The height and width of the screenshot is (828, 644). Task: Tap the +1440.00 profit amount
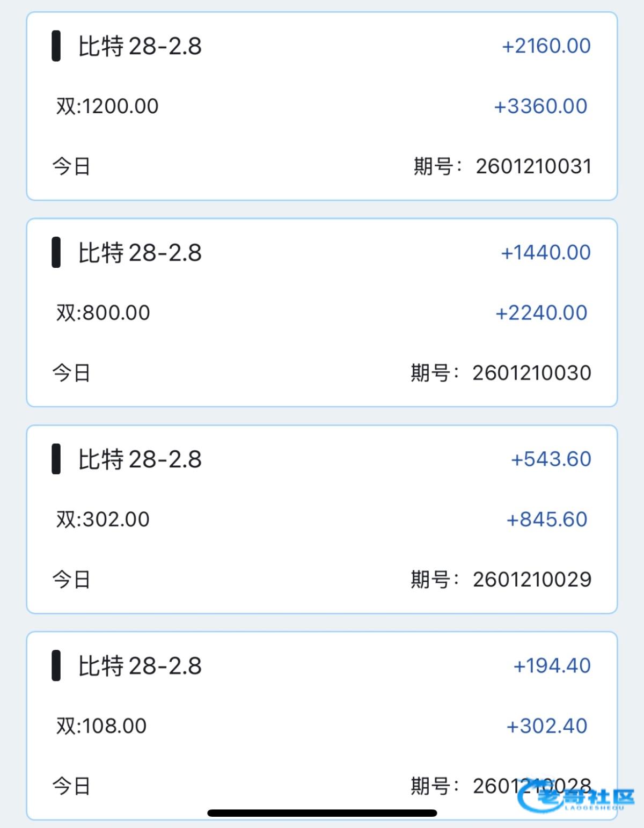[x=545, y=252]
